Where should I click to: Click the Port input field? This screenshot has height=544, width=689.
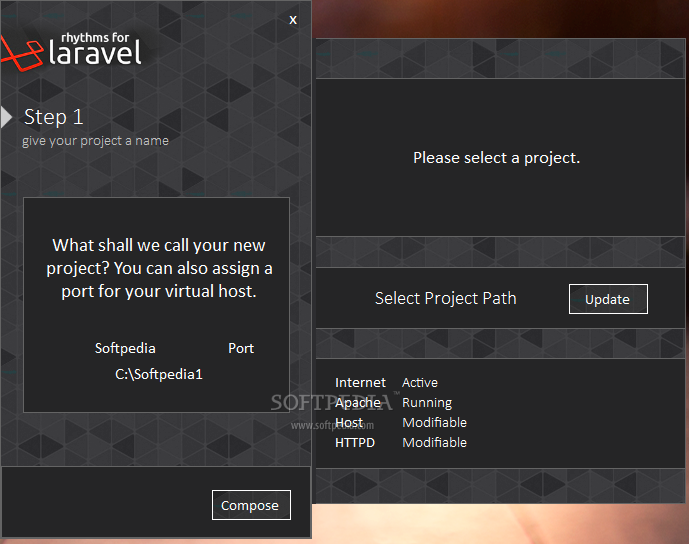tap(241, 348)
